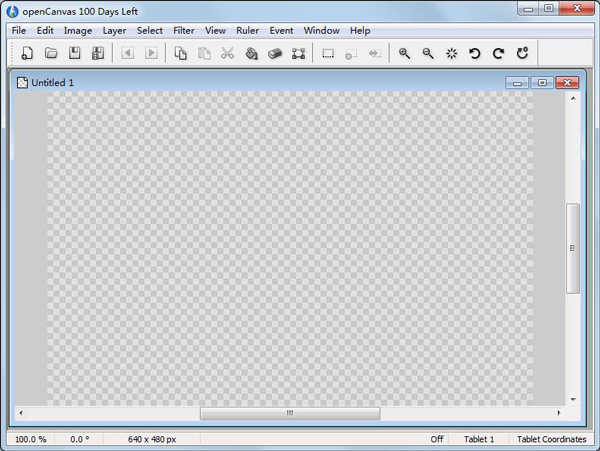Viewport: 600px width, 451px height.
Task: Open the Filter menu
Action: [183, 31]
